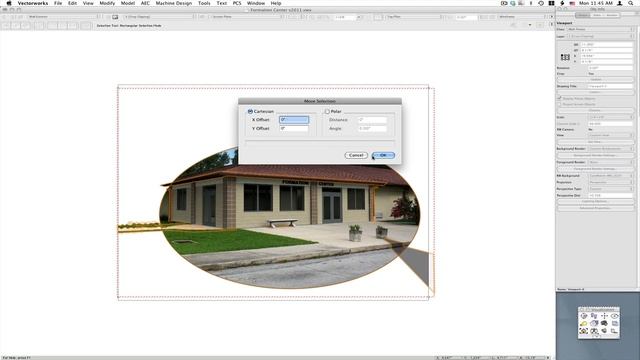Click the box position control icon
Screen dimensions: 640x360
tap(565, 57)
